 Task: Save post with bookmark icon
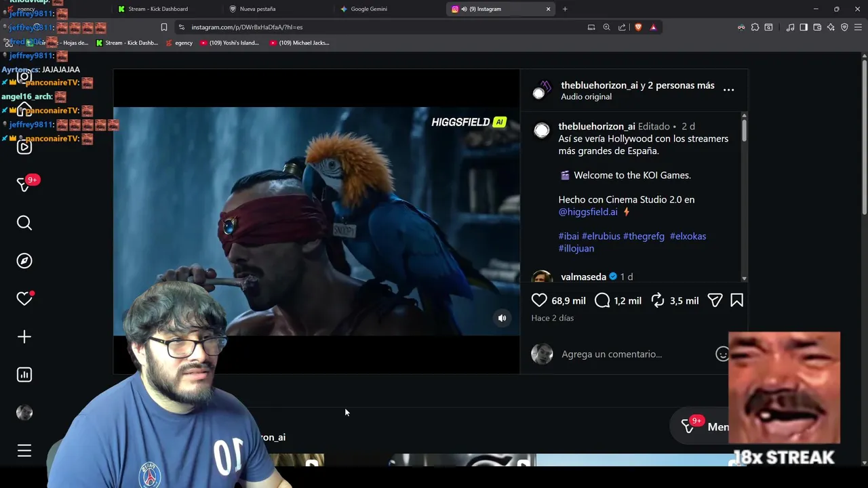coord(736,300)
